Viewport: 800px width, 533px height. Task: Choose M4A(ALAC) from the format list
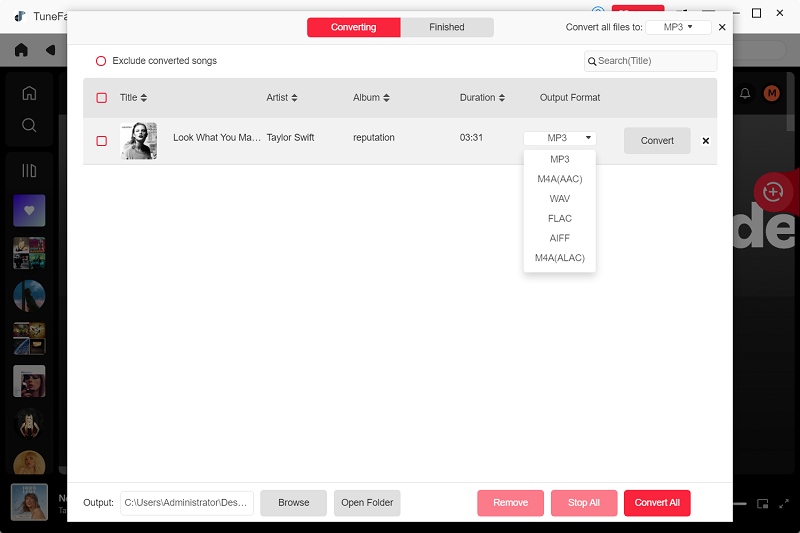[x=560, y=258]
